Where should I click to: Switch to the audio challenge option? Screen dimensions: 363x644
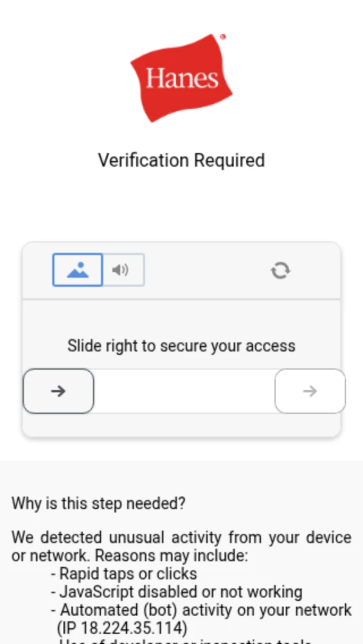123,270
